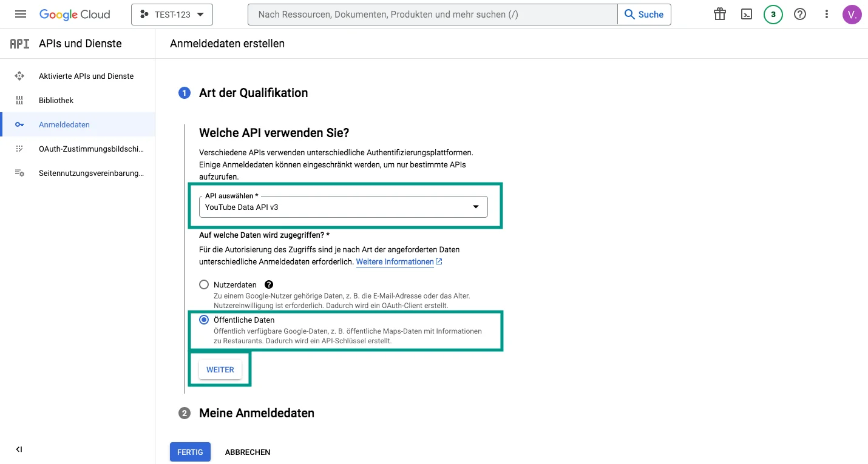Go to the Bibliothek section
This screenshot has height=464, width=868.
coord(56,100)
